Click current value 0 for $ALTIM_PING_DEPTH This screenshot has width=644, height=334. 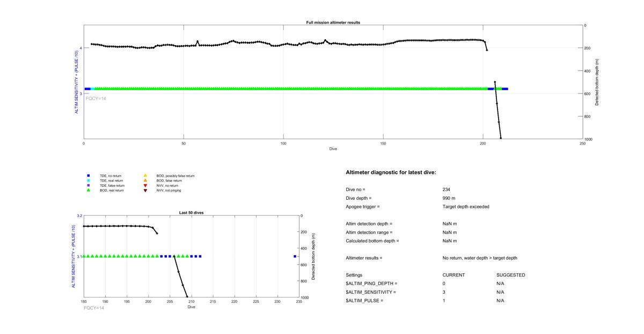click(x=444, y=284)
